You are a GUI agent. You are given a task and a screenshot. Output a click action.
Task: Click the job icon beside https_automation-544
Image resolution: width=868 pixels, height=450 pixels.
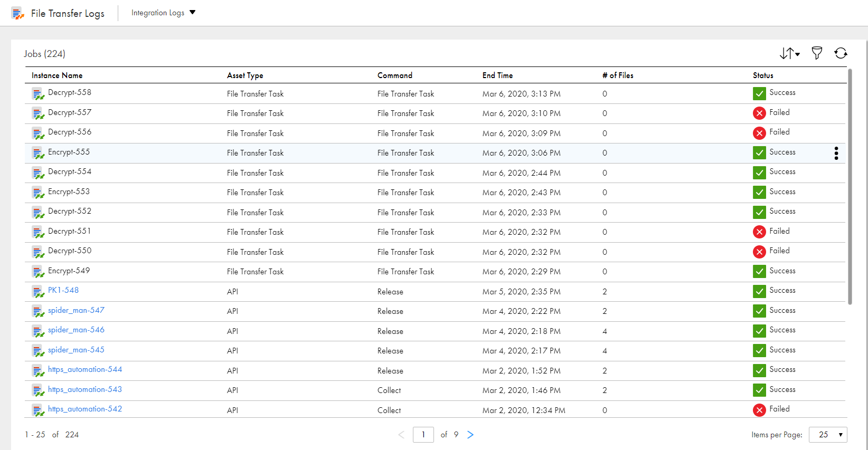click(x=38, y=371)
